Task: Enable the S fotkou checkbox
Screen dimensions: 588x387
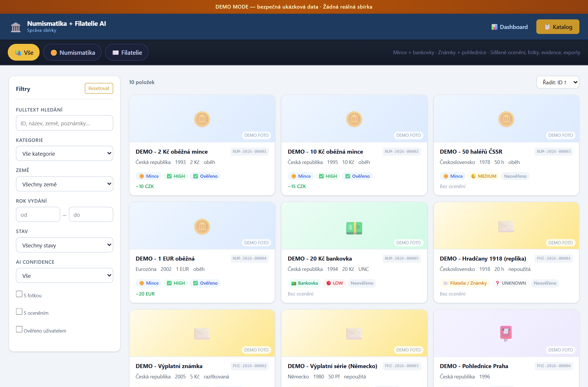Action: (19, 294)
